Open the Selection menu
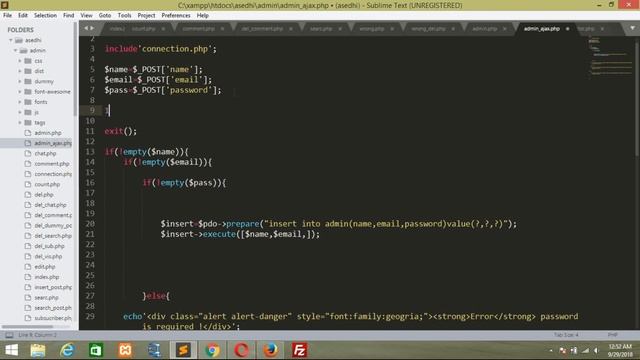 point(45,16)
